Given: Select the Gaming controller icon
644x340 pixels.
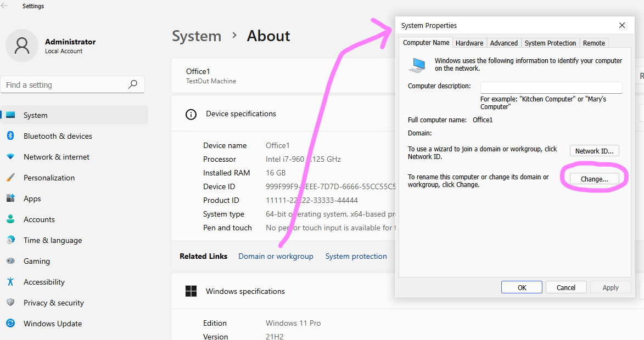Looking at the screenshot, I should 10,261.
